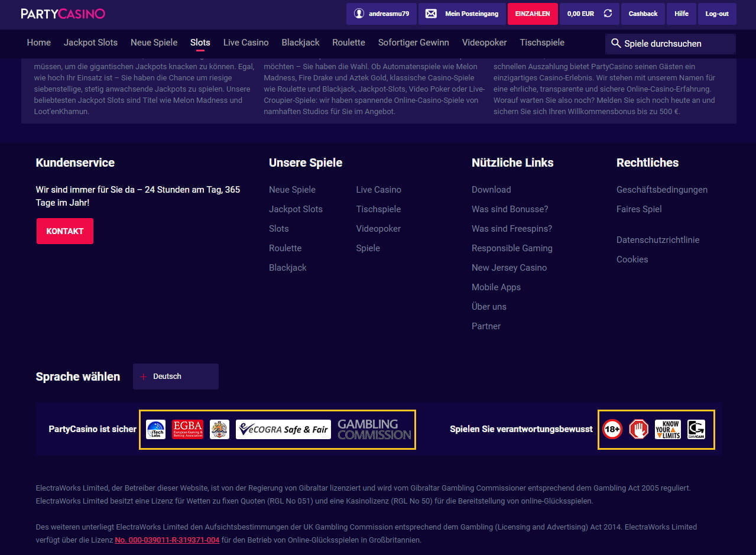Click the Spiele durchsuchen search field
This screenshot has height=555, width=756.
point(670,44)
